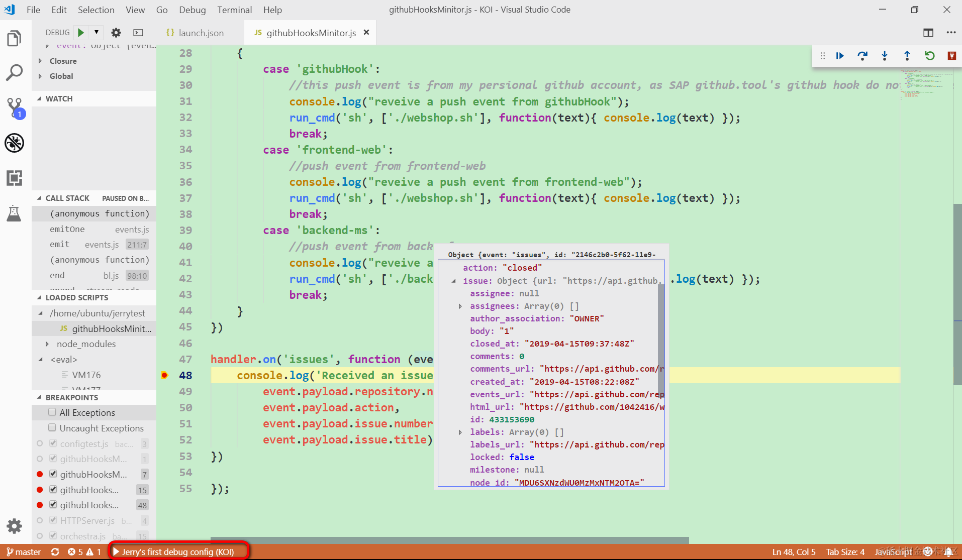Open the debug configuration dropdown arrow
The image size is (962, 560).
point(96,32)
